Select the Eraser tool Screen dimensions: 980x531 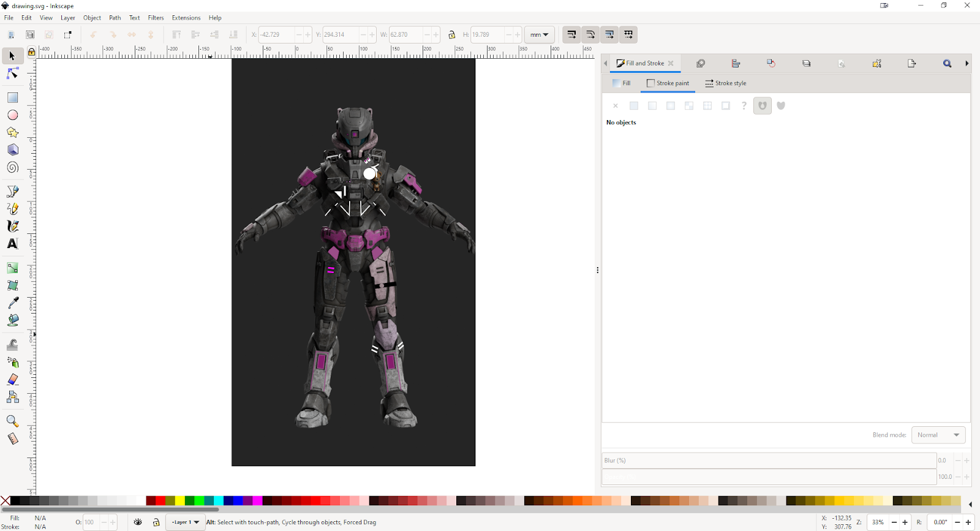tap(12, 380)
